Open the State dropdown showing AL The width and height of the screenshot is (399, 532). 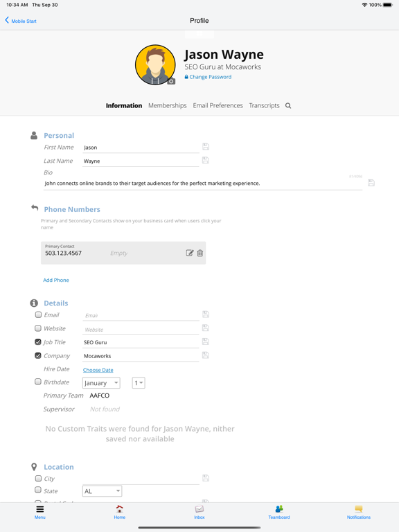click(102, 491)
